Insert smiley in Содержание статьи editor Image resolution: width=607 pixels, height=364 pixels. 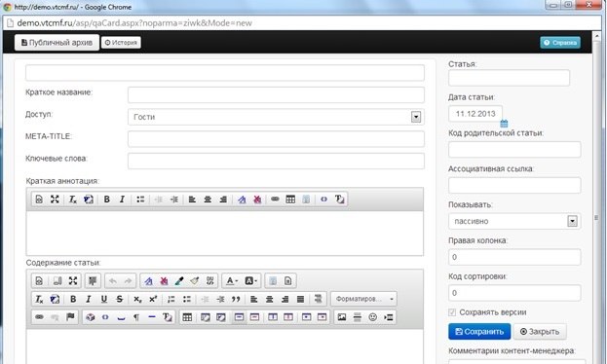373,317
